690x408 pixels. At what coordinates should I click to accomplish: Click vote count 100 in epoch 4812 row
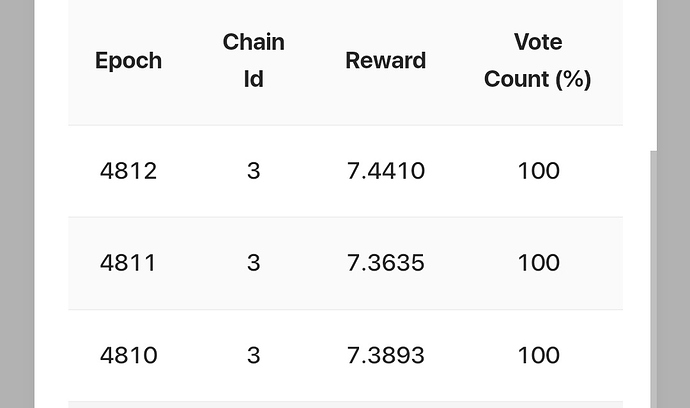pyautogui.click(x=539, y=171)
